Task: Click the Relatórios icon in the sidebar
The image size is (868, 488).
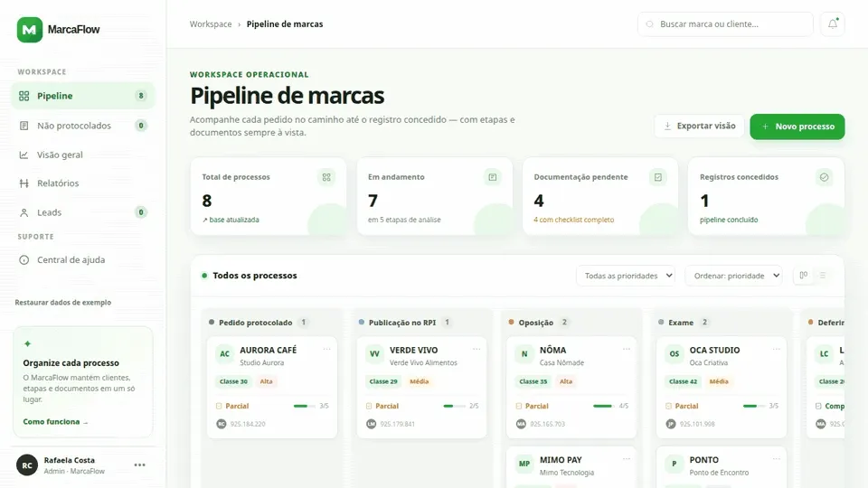Action: [24, 183]
